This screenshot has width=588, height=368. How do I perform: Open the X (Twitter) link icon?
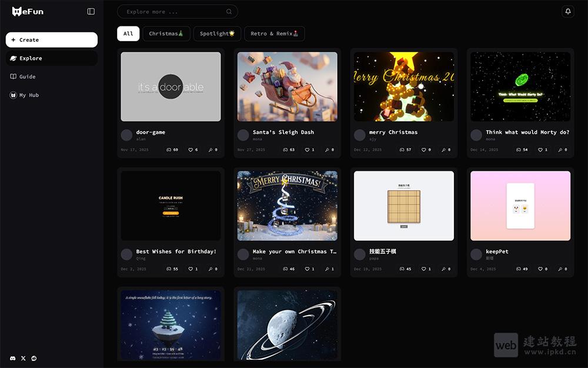pyautogui.click(x=24, y=358)
